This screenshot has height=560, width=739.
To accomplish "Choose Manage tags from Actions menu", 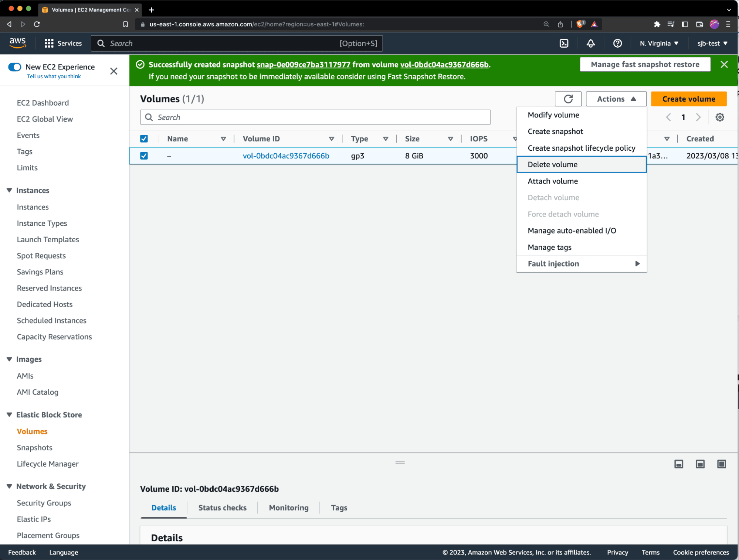I will tap(582, 247).
